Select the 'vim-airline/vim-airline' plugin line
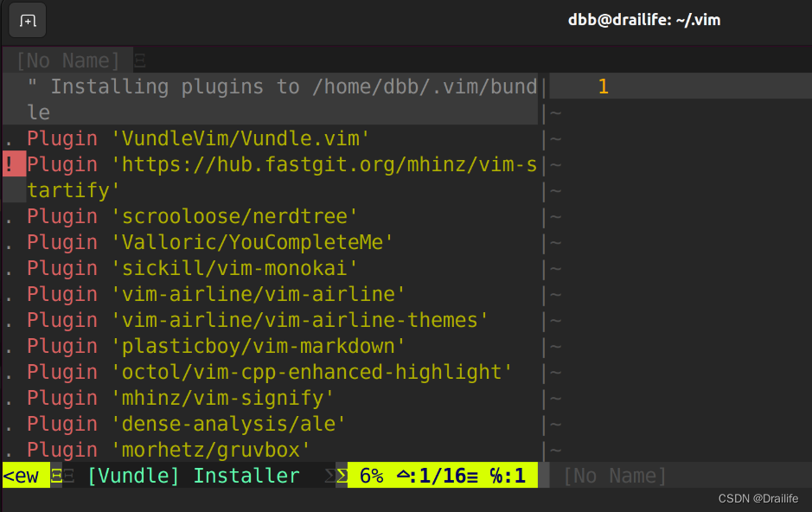Screen dimensions: 812x512 216,293
